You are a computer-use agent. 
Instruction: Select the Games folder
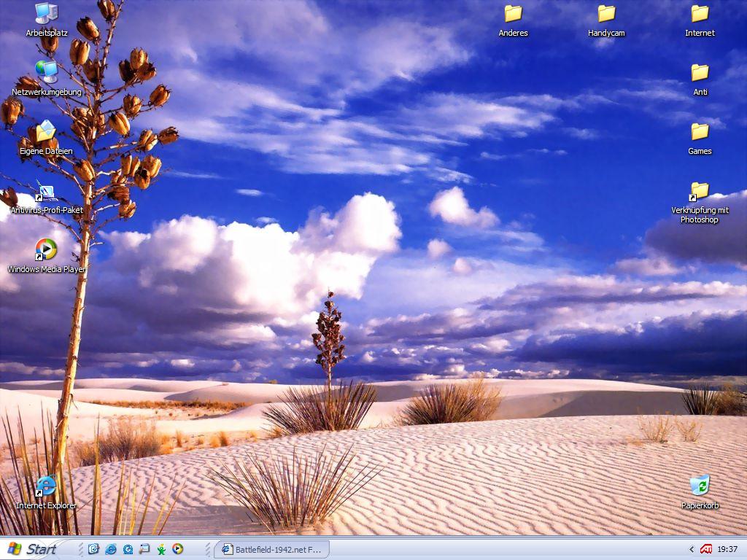click(x=700, y=138)
